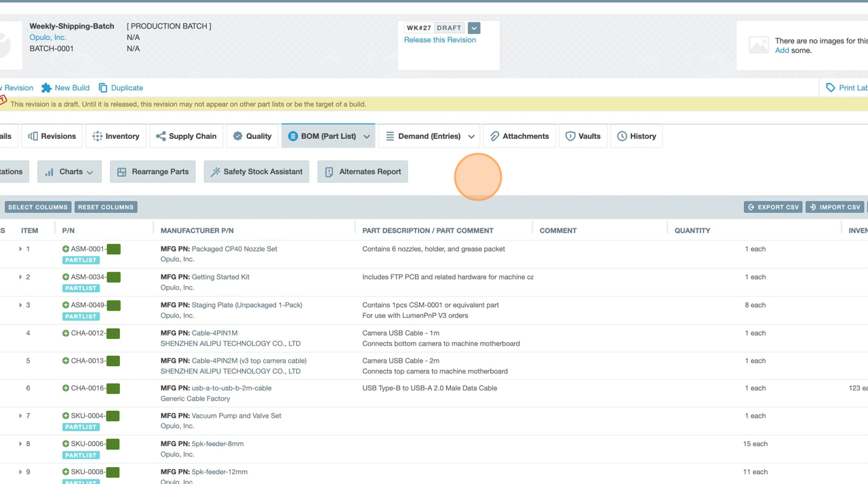Click the Duplicate copy icon
The width and height of the screenshot is (868, 484).
click(x=103, y=88)
